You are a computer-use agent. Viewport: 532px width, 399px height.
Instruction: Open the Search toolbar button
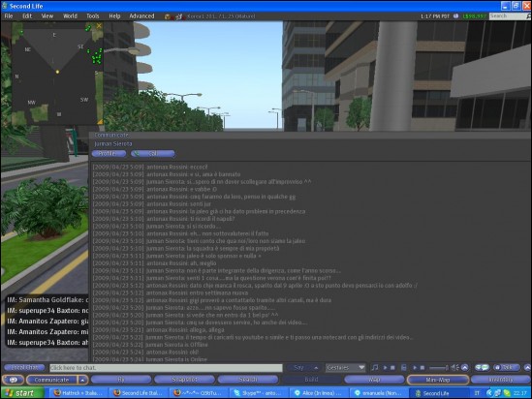pyautogui.click(x=248, y=380)
